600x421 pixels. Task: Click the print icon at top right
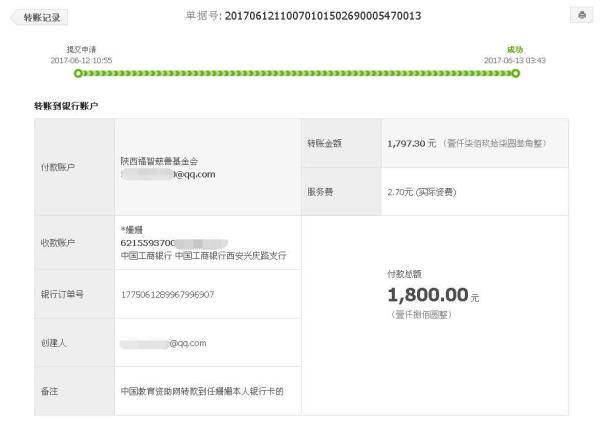click(x=581, y=15)
